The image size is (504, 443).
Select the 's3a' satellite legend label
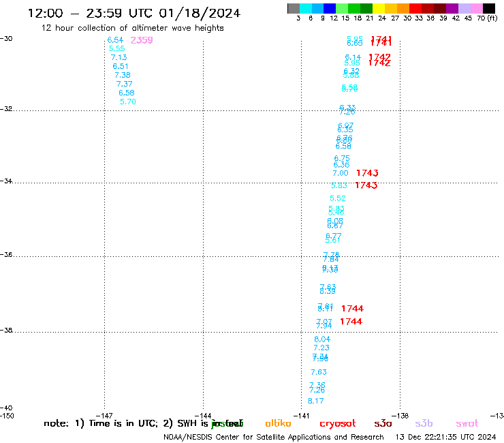tap(383, 424)
